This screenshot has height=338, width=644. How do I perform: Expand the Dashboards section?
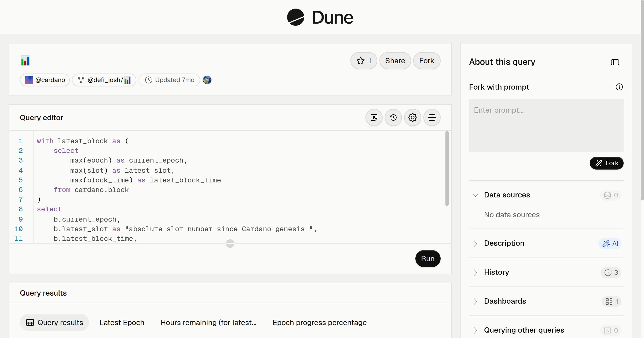(x=475, y=301)
